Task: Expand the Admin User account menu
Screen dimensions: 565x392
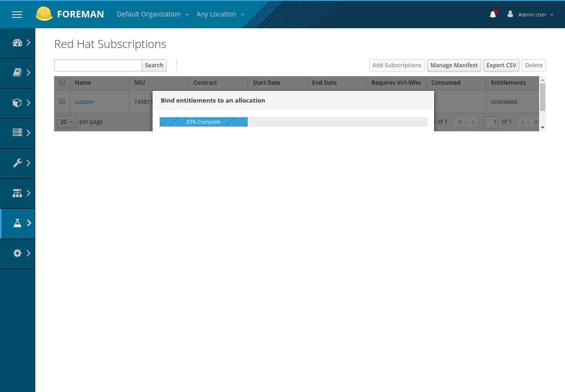Action: click(536, 15)
